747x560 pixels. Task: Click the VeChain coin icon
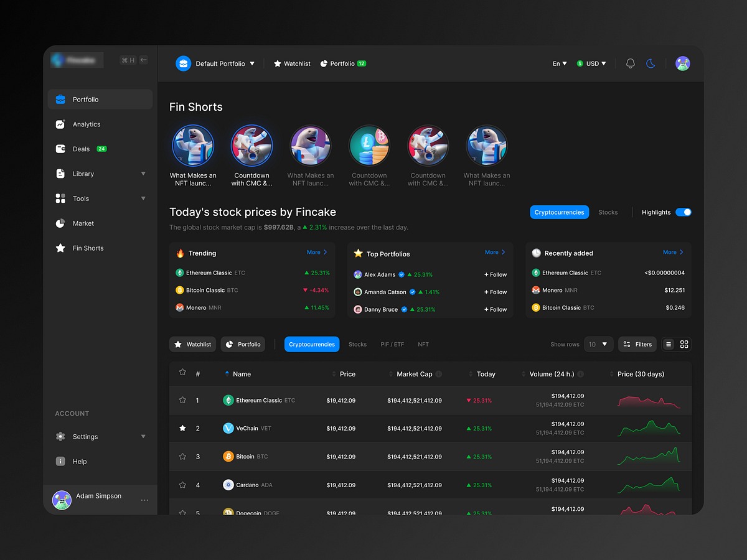point(228,428)
